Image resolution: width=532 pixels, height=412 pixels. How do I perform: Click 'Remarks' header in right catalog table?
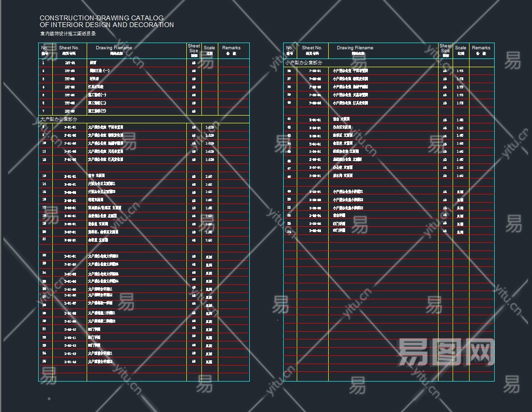(x=481, y=48)
